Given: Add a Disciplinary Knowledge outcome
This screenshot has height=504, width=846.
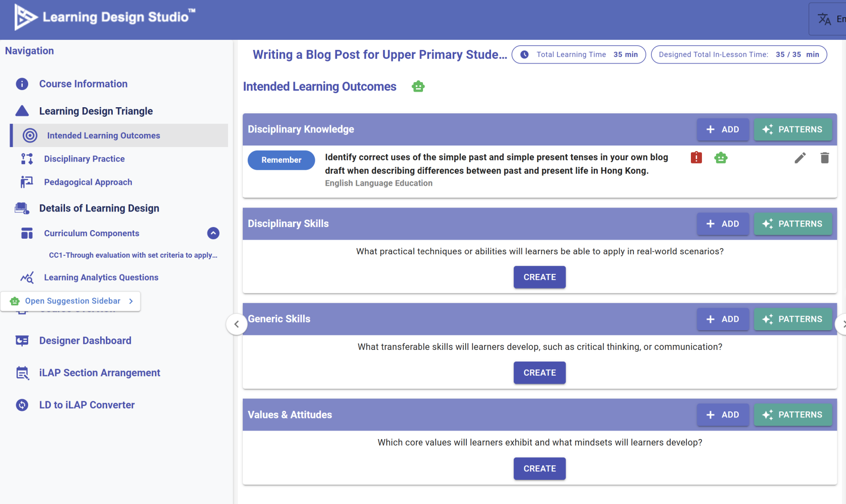Looking at the screenshot, I should [723, 129].
